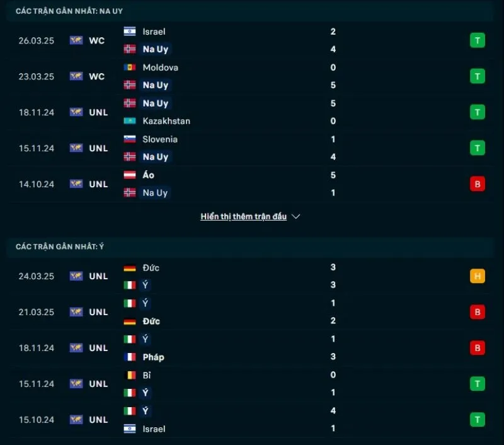The image size is (504, 445).
Task: Click the Germany flag next to Đức
Action: 130,267
